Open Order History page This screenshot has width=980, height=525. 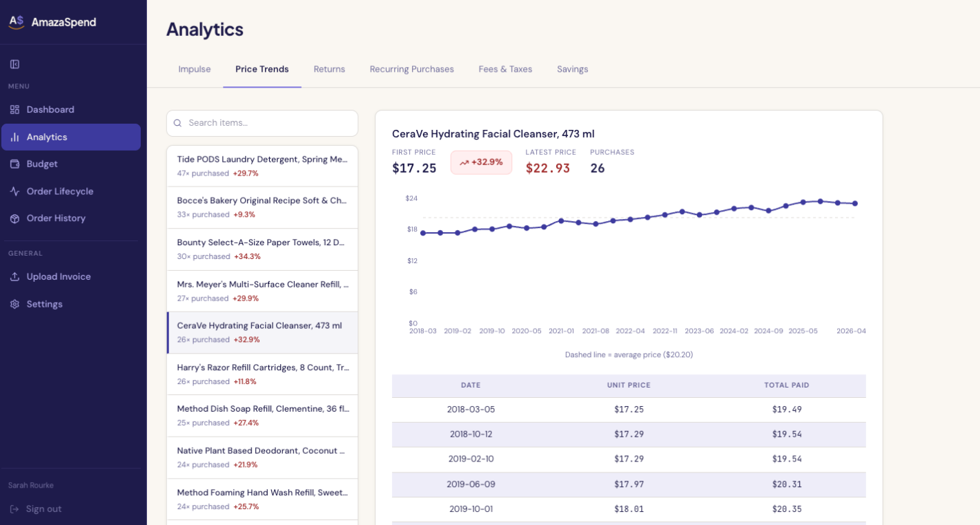pos(71,218)
